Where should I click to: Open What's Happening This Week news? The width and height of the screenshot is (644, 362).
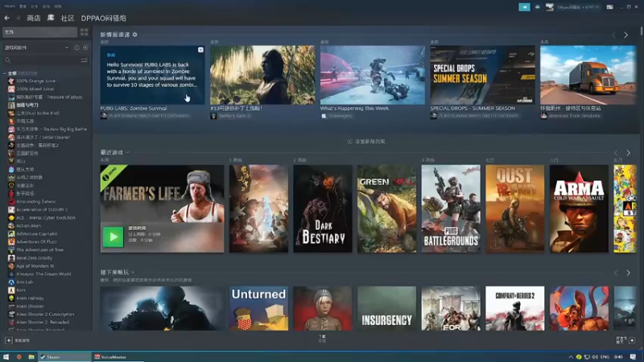[373, 75]
